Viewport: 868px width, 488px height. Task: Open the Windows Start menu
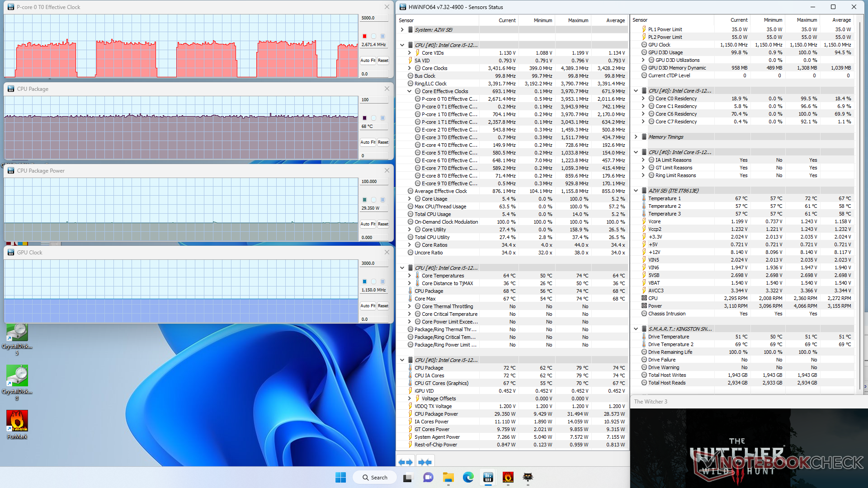coord(340,477)
